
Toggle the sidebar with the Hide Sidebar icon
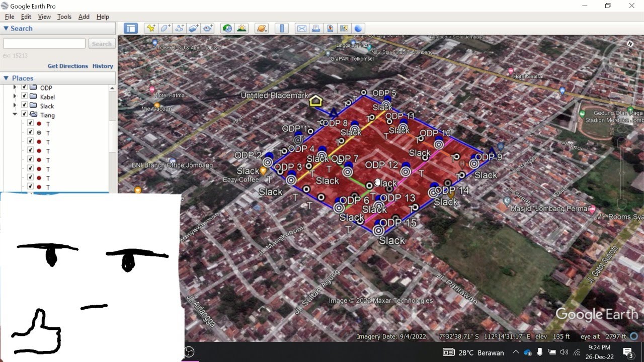(131, 29)
